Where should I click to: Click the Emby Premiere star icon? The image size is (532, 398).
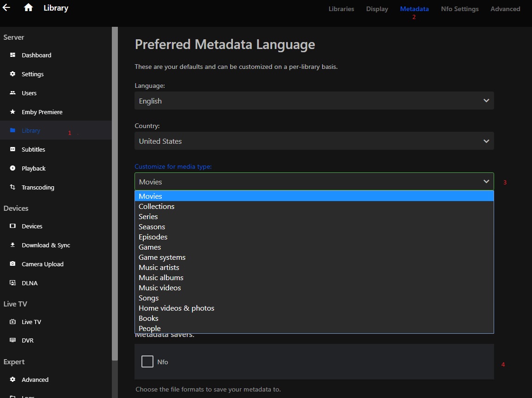coord(13,112)
